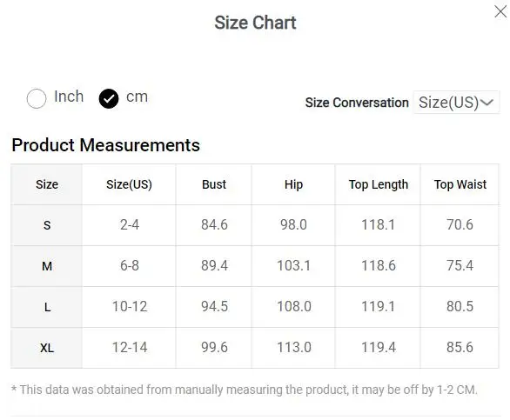510x420 pixels.
Task: Click the 119.1 top length cell
Action: [379, 307]
